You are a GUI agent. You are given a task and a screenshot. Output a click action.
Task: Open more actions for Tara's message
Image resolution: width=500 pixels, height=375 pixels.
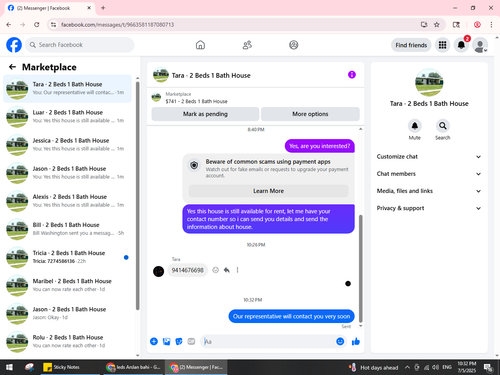pos(237,270)
